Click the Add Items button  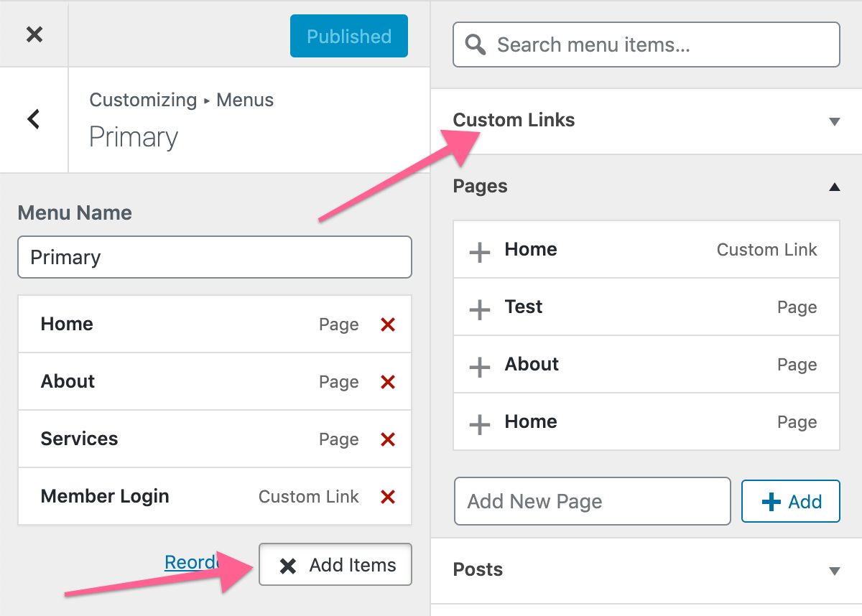tap(335, 564)
